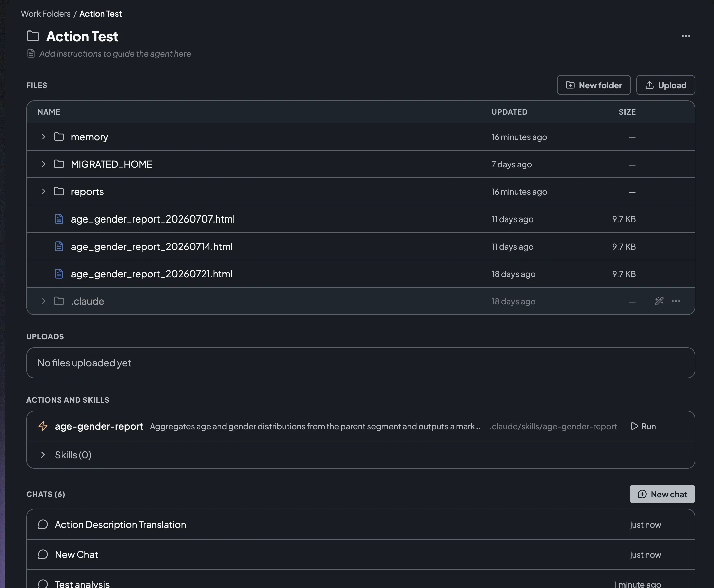Sort by NAME column header
The height and width of the screenshot is (588, 714).
(49, 112)
